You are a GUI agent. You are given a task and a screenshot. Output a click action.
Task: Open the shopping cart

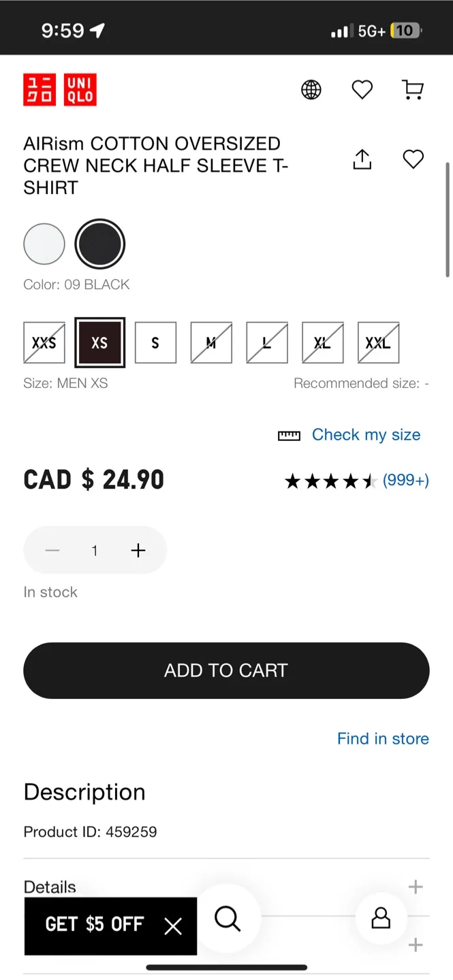click(x=413, y=89)
